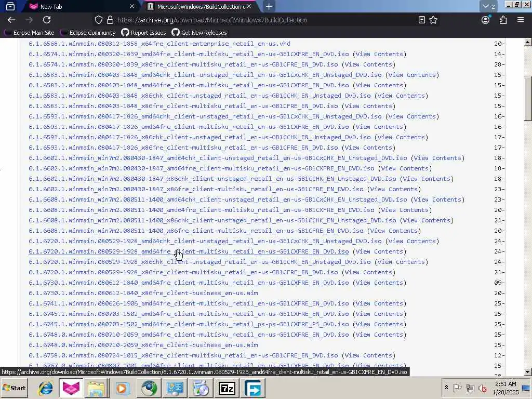The width and height of the screenshot is (532, 399).
Task: View Contents of 6.1.6720.1 x86chk ISO
Action: (401, 262)
